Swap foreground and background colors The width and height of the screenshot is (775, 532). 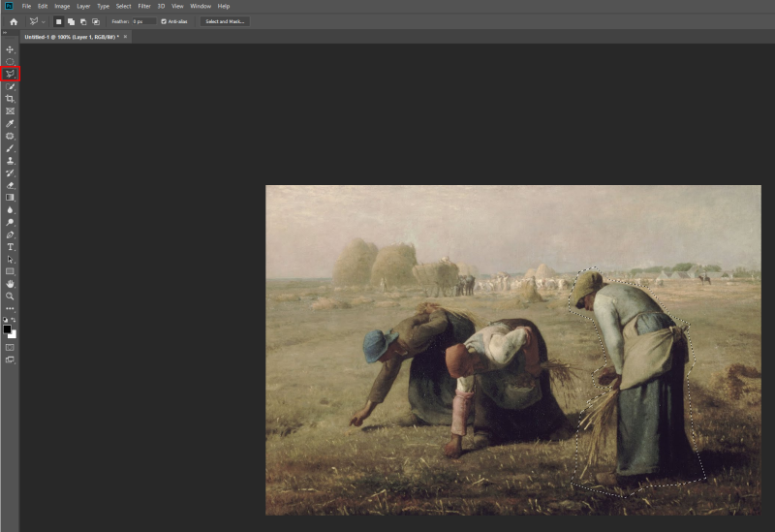click(x=14, y=320)
